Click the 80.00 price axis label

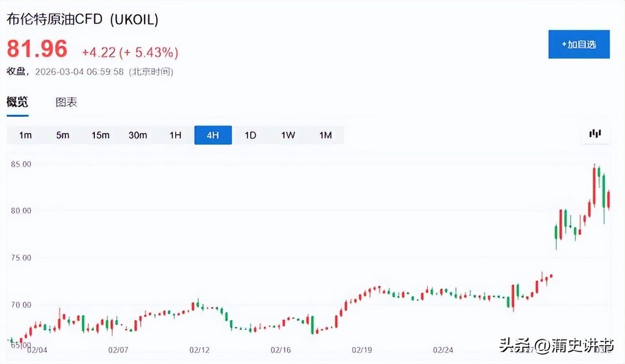pos(21,211)
